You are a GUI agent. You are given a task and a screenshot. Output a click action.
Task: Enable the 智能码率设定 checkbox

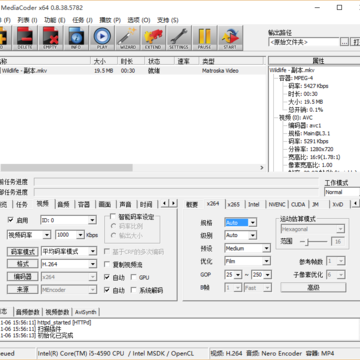pos(113,217)
